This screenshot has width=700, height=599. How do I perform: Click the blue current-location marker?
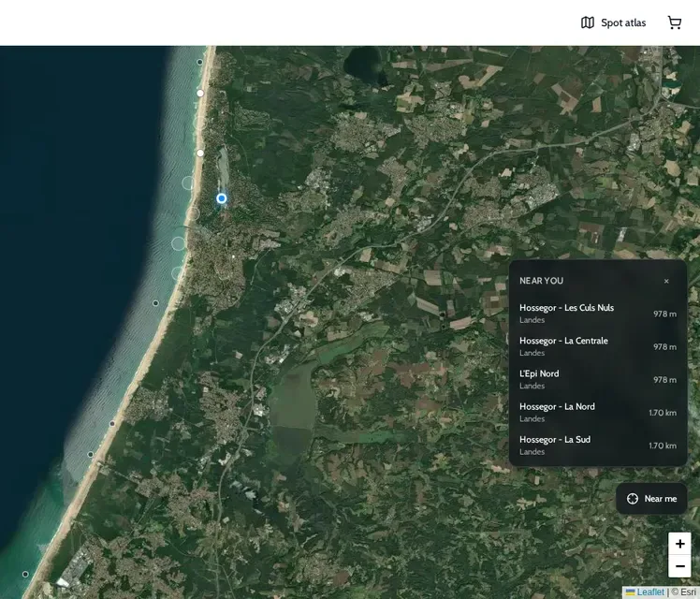point(222,198)
